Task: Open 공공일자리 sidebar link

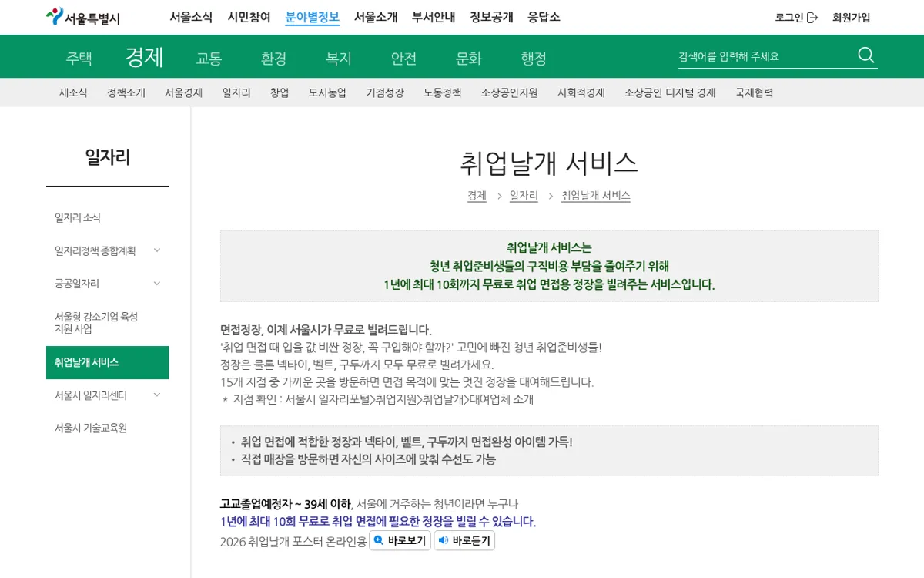Action: [x=77, y=283]
